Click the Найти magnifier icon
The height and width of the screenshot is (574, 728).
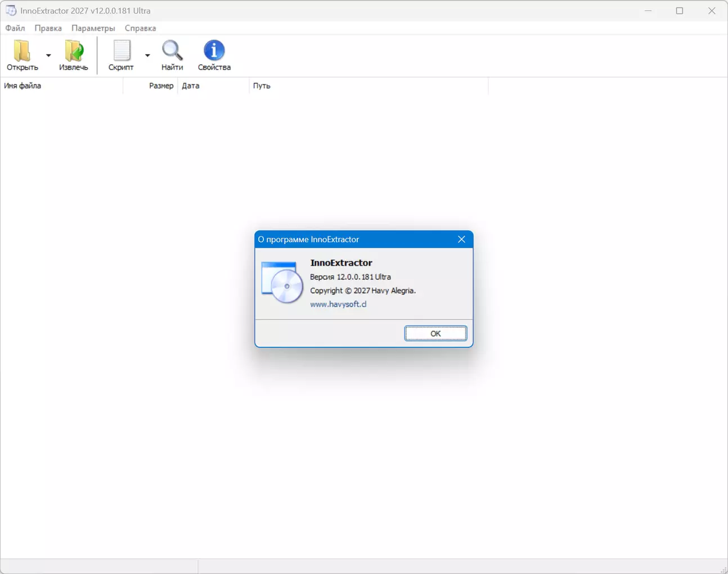[x=172, y=50]
